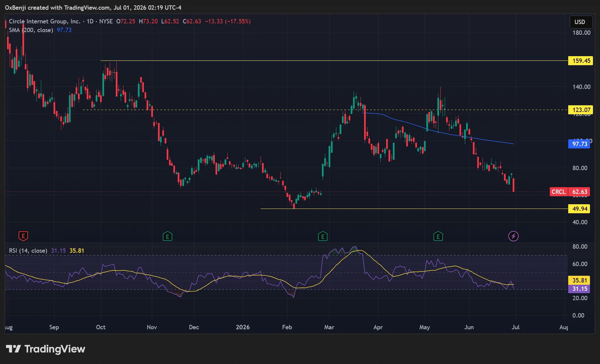Viewport: 600px width, 364px height.
Task: Click the Nov label on time axis
Action: point(152,327)
